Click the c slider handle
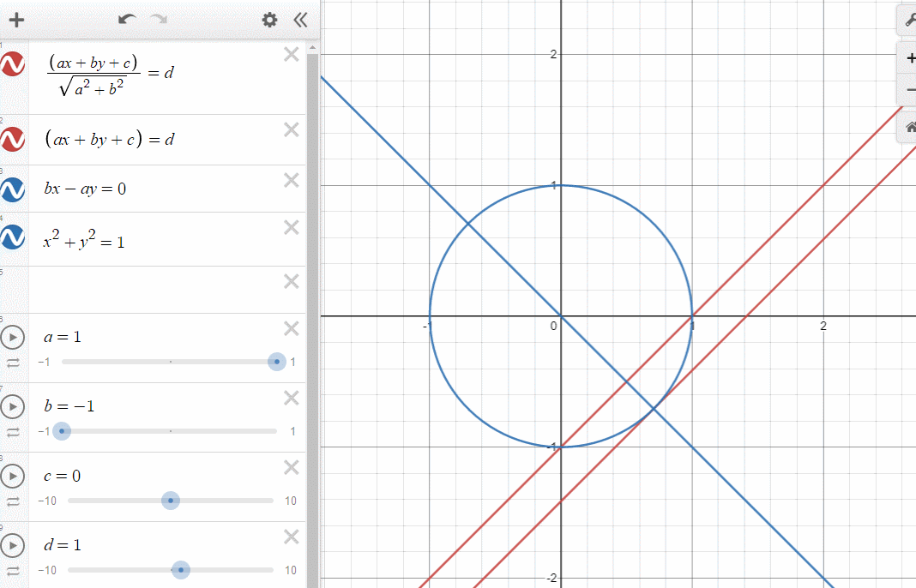The height and width of the screenshot is (588, 916). [x=171, y=501]
